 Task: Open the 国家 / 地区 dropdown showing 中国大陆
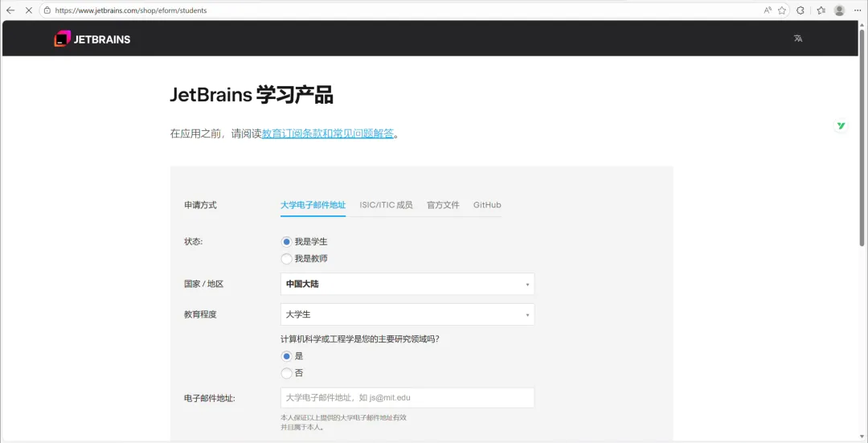(x=407, y=284)
